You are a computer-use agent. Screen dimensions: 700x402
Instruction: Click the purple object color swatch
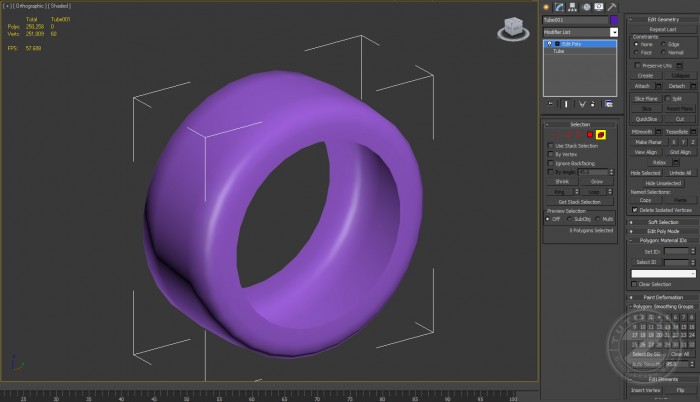[614, 19]
